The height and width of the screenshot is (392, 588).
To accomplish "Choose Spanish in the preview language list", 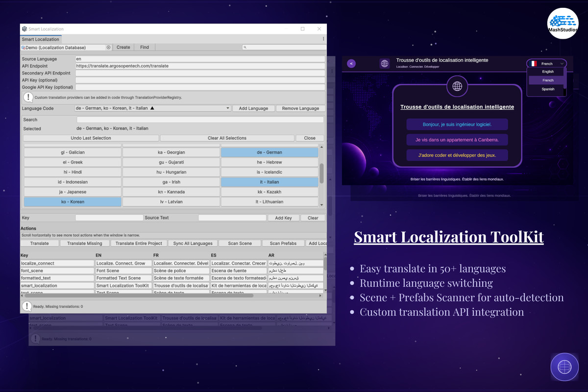I will coord(547,89).
